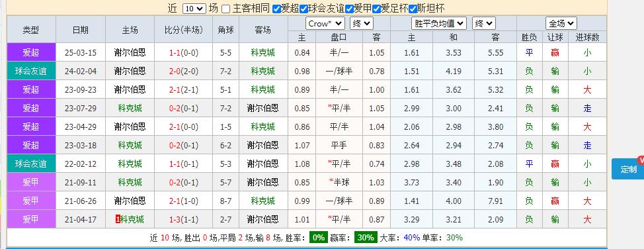
Task: Toggle the 主客相同 checkbox
Action: point(226,9)
